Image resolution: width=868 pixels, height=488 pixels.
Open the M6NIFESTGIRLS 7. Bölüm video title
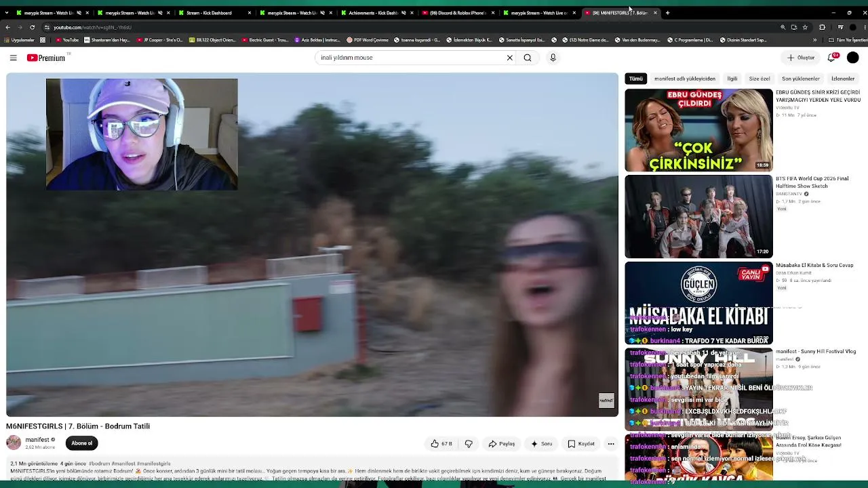[78, 426]
